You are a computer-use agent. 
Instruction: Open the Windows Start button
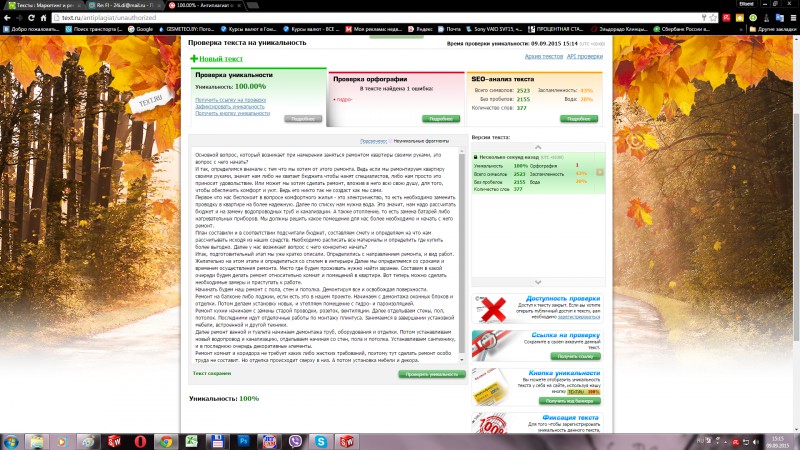[x=11, y=441]
